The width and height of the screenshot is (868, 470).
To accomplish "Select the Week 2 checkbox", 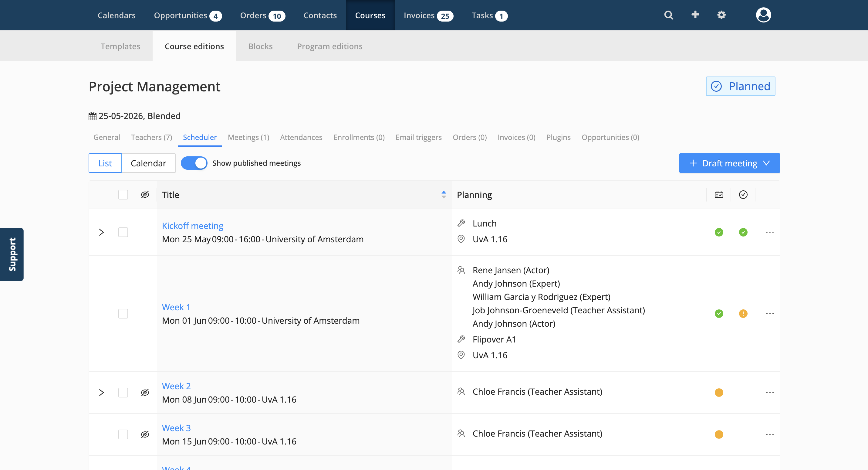I will tap(123, 393).
